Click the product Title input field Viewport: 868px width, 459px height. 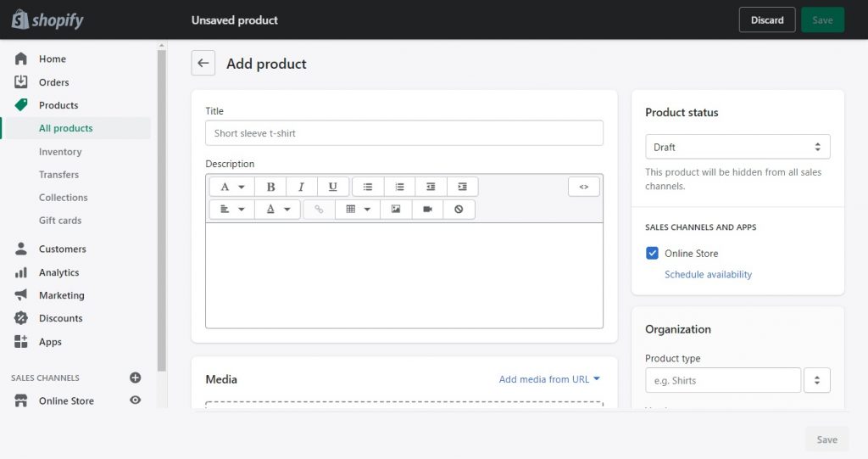point(404,133)
